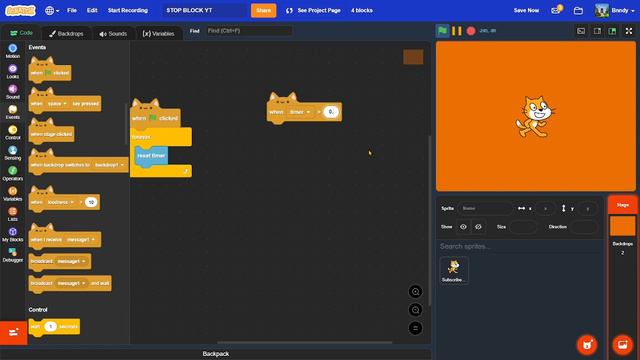Click Start Recording
Image resolution: width=640 pixels, height=360 pixels.
pyautogui.click(x=128, y=10)
